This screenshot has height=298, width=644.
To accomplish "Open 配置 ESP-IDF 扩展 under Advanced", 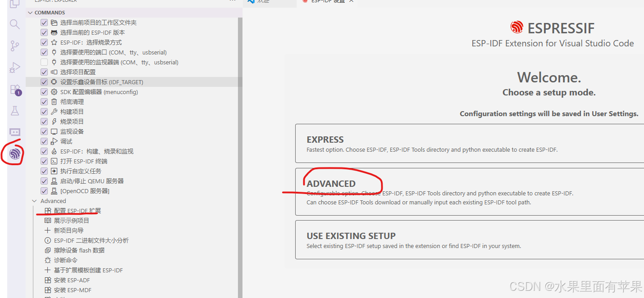I will [x=77, y=211].
